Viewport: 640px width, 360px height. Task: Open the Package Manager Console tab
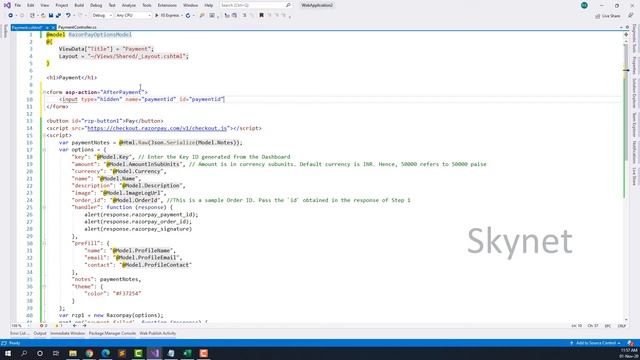pos(112,333)
